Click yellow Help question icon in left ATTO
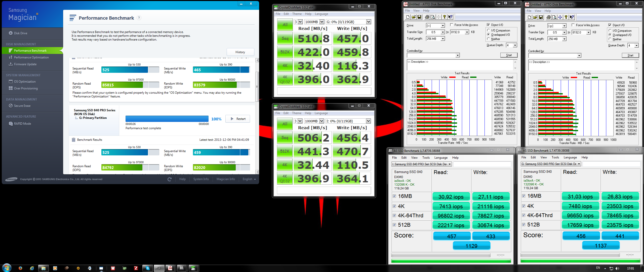Screen dimensions: 644x272 [x=445, y=17]
